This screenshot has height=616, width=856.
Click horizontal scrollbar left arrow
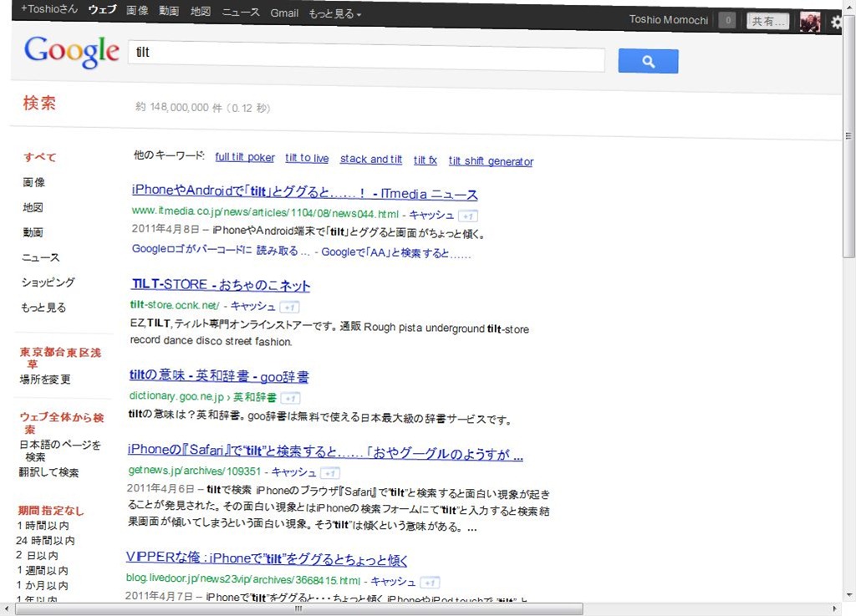point(7,608)
